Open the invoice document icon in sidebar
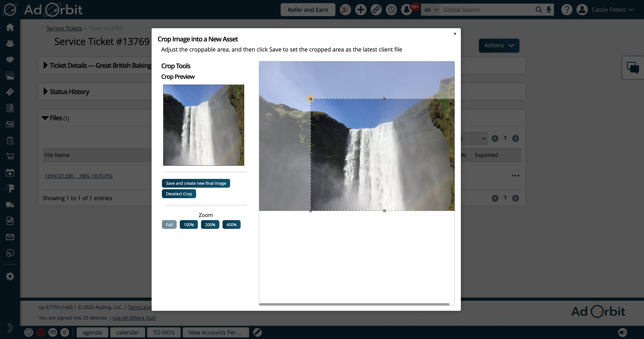Image resolution: width=644 pixels, height=339 pixels. pos(10,108)
